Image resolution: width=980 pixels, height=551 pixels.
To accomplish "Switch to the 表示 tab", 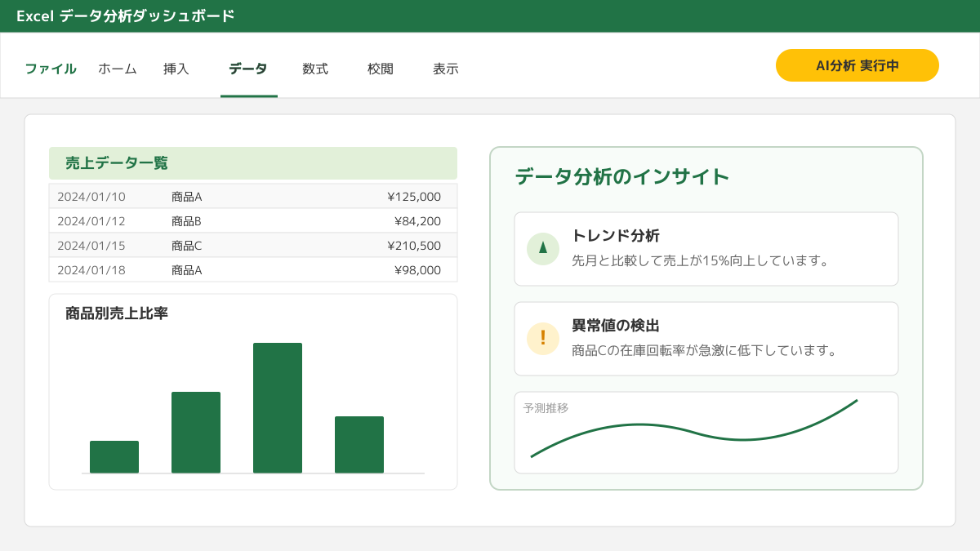I will click(446, 69).
